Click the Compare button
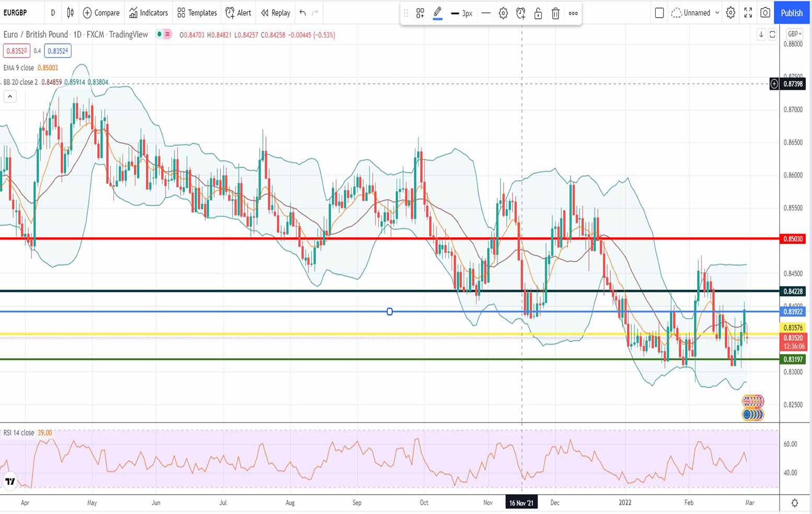812x514 pixels. tap(101, 13)
